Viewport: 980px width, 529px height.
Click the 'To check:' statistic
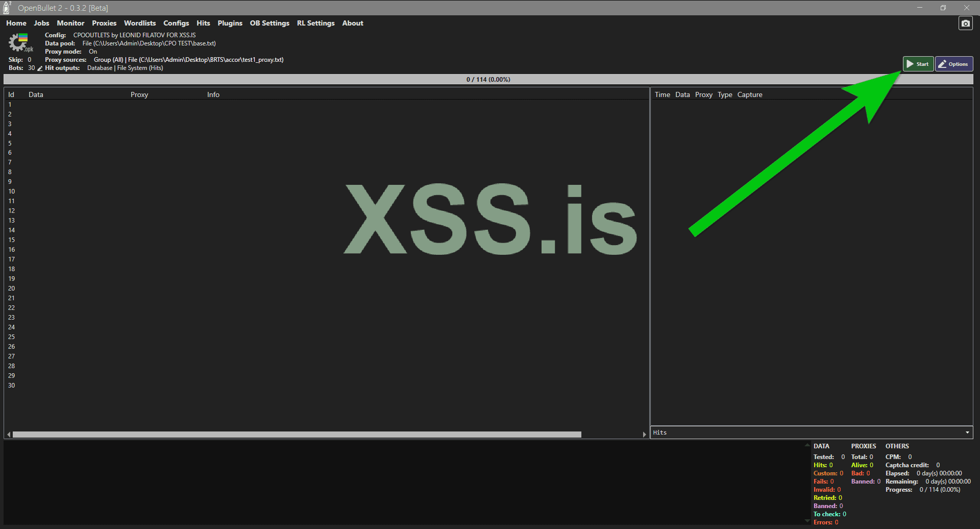click(830, 514)
